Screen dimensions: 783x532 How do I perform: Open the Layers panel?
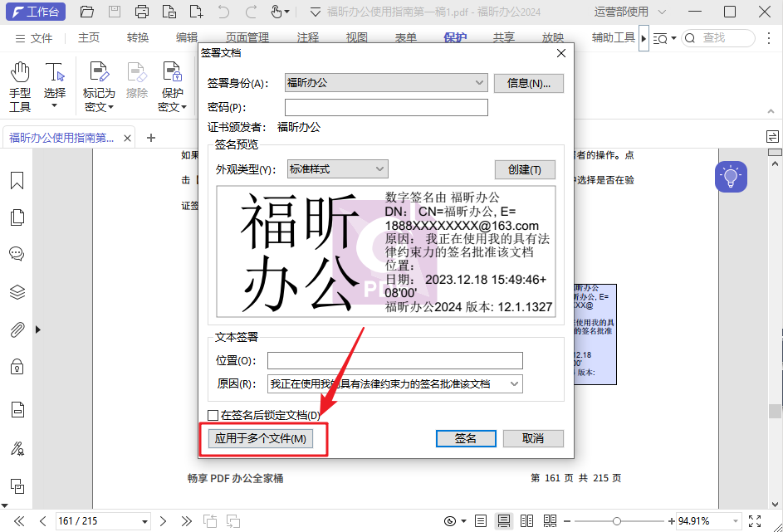pyautogui.click(x=17, y=292)
